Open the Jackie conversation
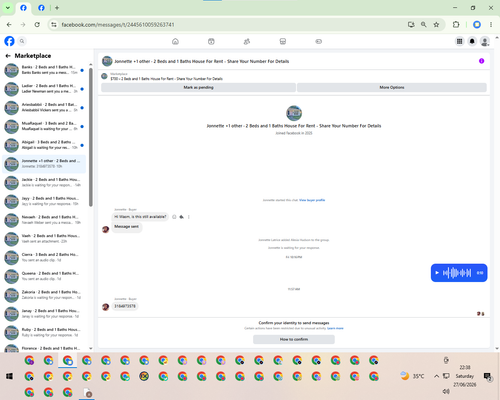Viewport: 500px width, 400px height. (x=44, y=182)
